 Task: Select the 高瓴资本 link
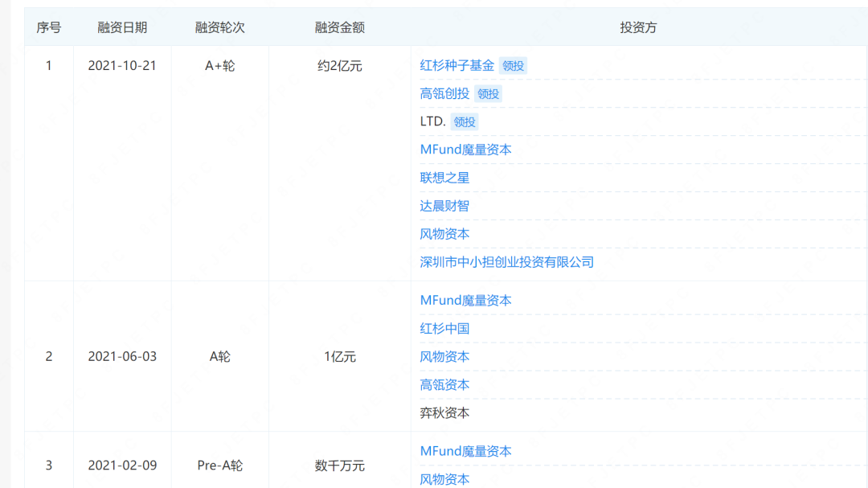pos(444,385)
